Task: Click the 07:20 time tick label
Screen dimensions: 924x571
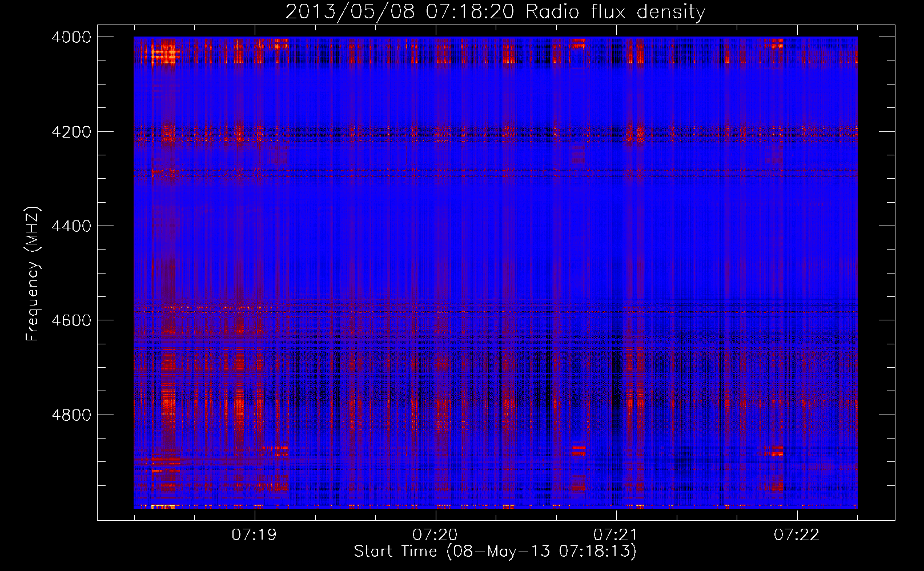Action: 435,535
